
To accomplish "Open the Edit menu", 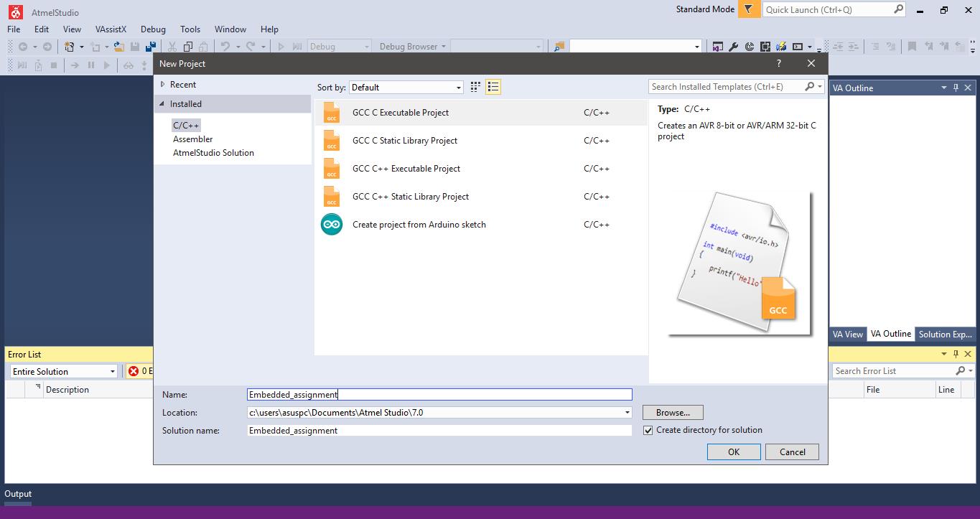I will click(x=42, y=29).
